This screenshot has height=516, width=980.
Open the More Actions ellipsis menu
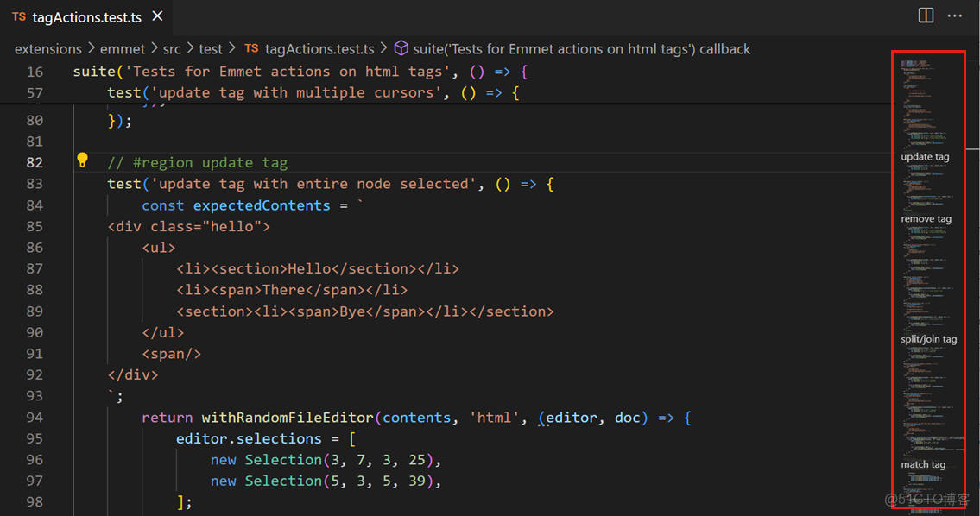click(x=954, y=16)
